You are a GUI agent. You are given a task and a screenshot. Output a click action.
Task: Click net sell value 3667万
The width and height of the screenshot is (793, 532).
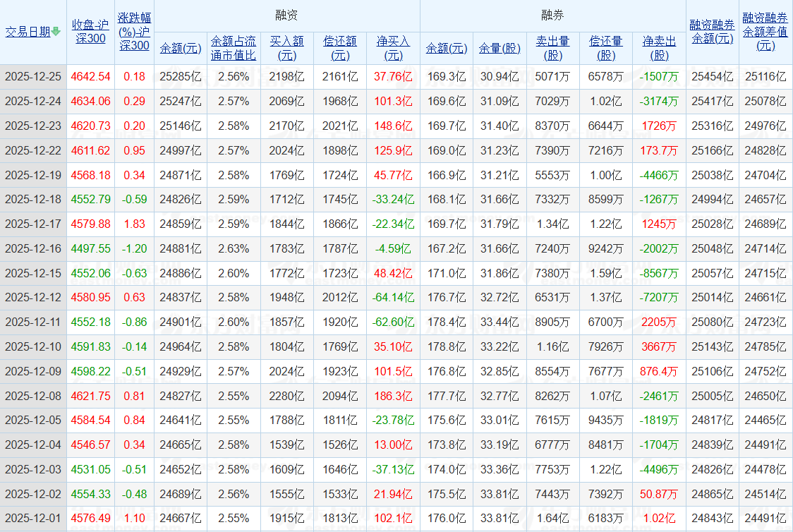[659, 347]
